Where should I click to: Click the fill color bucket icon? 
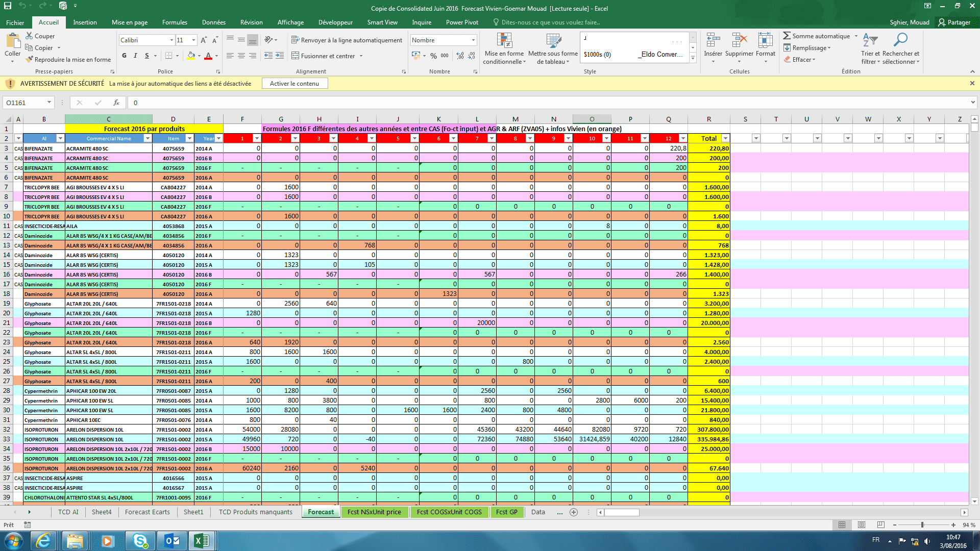[x=191, y=56]
